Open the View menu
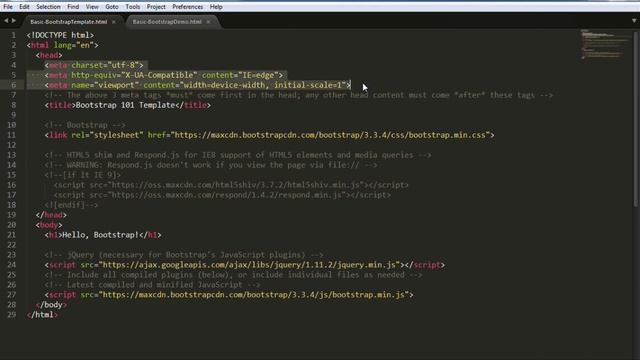Screen dimensions: 640x360 92,7
